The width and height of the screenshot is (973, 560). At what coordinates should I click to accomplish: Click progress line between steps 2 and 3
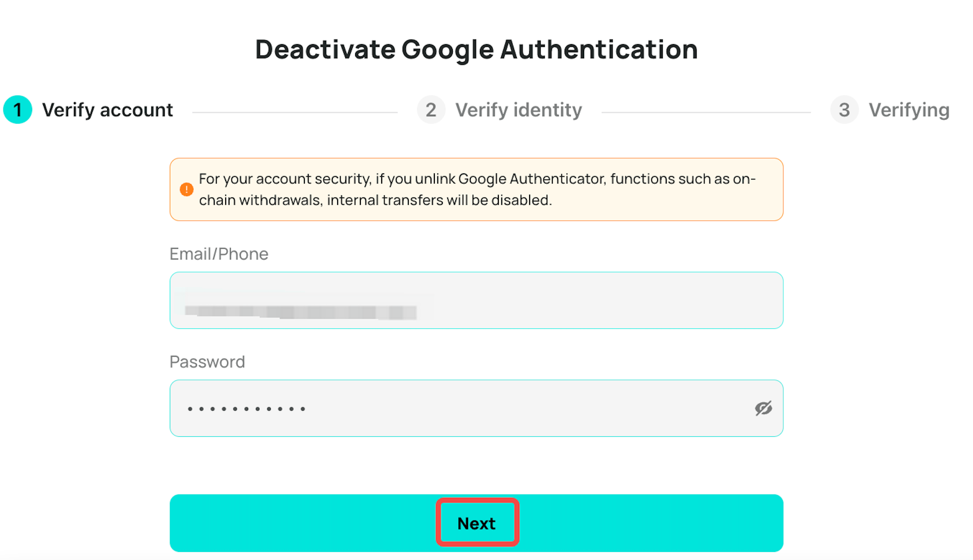pyautogui.click(x=706, y=112)
